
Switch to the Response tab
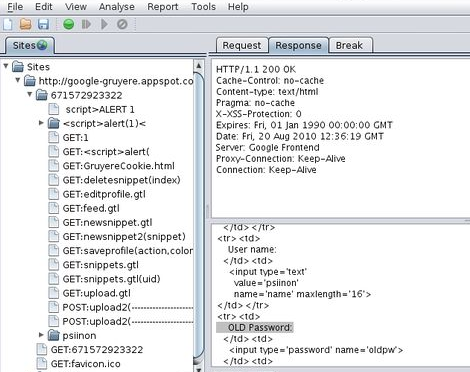coord(298,45)
